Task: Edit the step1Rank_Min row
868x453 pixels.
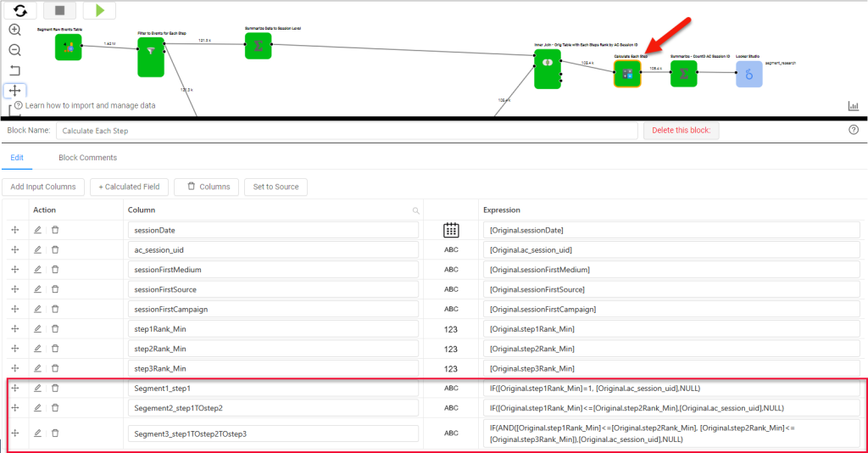Action: (x=37, y=328)
